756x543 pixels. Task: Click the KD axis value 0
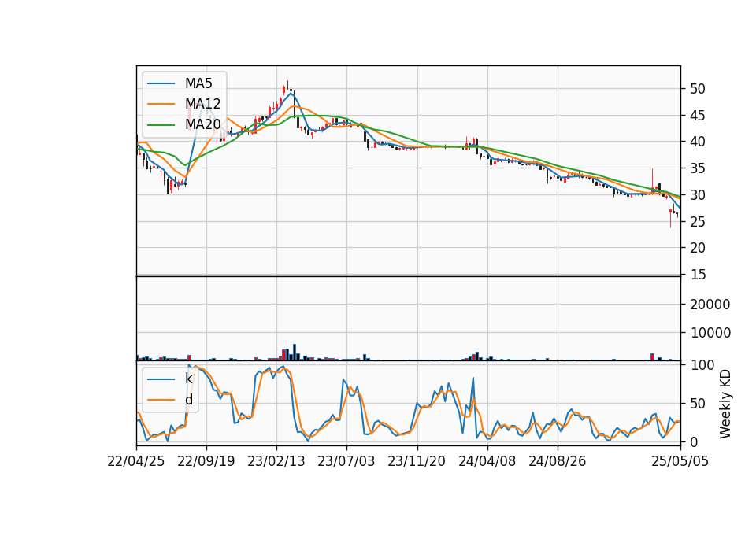tap(694, 441)
